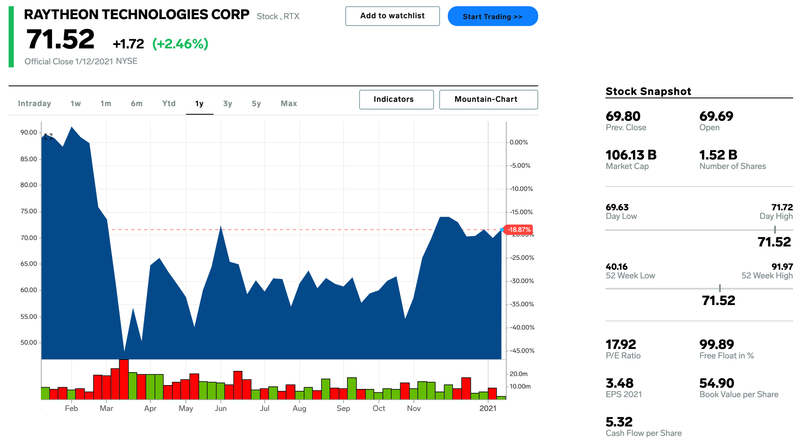Click the Jun label on chart axis

pos(220,408)
